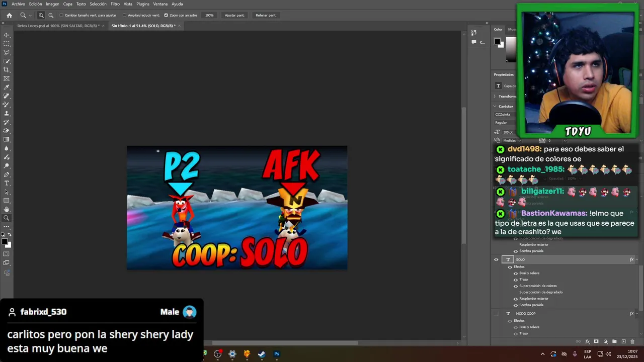Select the Brush tool
The width and height of the screenshot is (644, 362).
tap(7, 105)
